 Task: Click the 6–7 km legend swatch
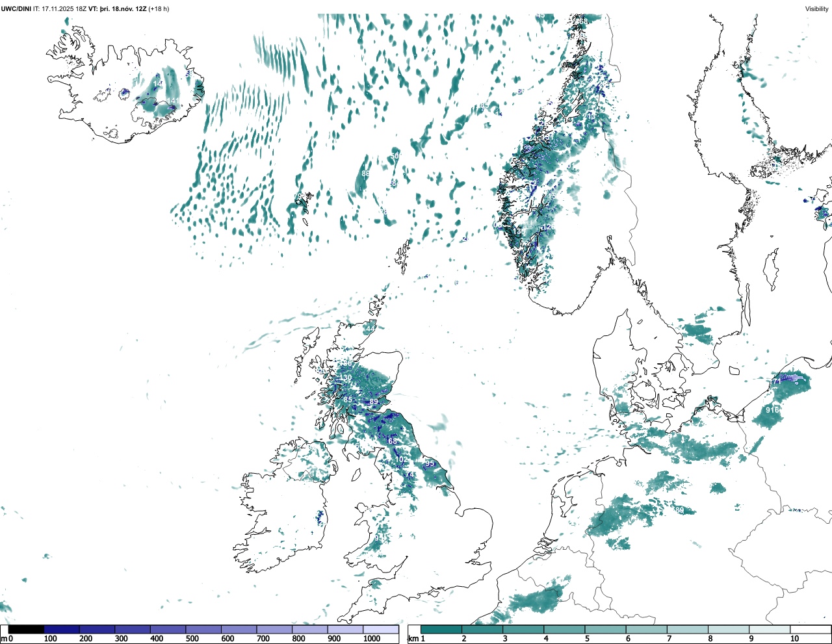tap(646, 630)
